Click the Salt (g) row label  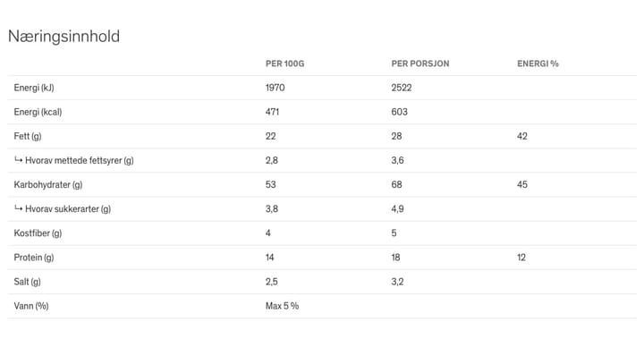click(x=27, y=282)
